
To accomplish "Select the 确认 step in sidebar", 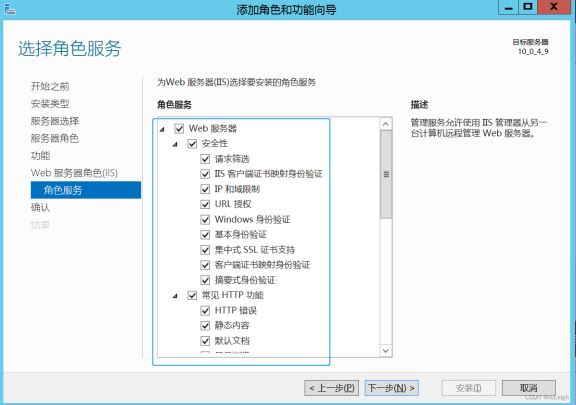I will [x=40, y=208].
